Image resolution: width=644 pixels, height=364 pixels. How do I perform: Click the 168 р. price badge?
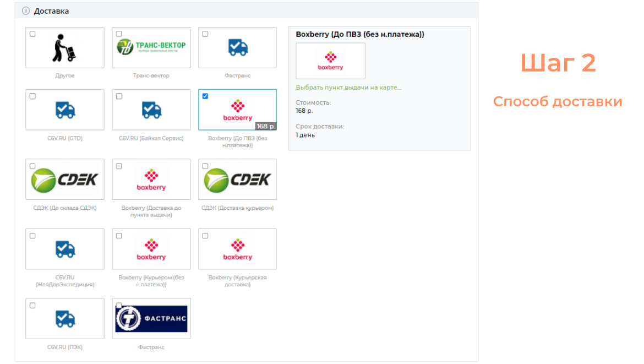click(265, 126)
